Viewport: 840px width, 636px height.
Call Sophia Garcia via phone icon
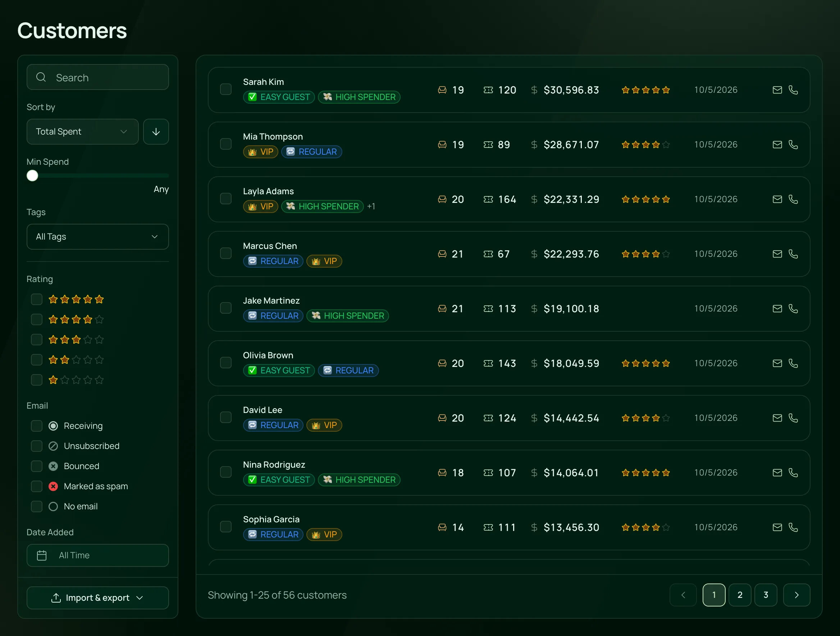(793, 528)
